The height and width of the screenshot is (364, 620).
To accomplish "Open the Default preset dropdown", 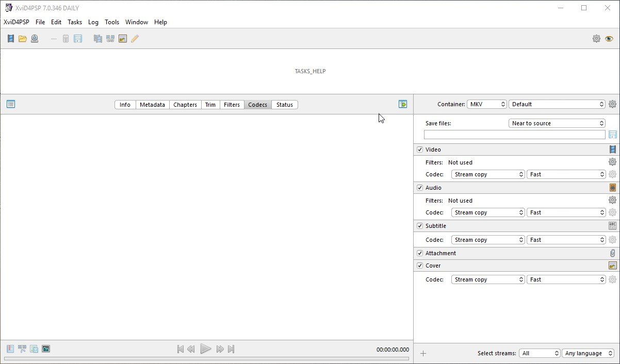I will tap(557, 104).
